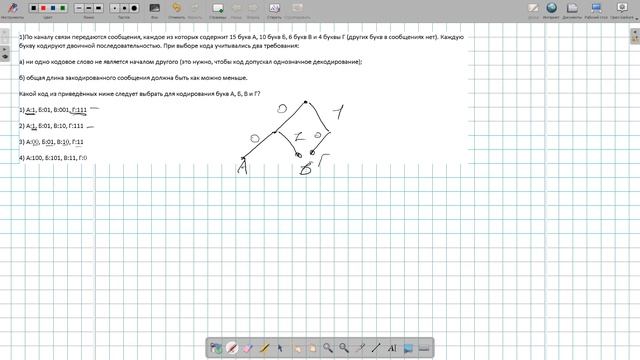Go to next page with Вперед
Image resolution: width=640 pixels, height=360 pixels.
(x=253, y=8)
